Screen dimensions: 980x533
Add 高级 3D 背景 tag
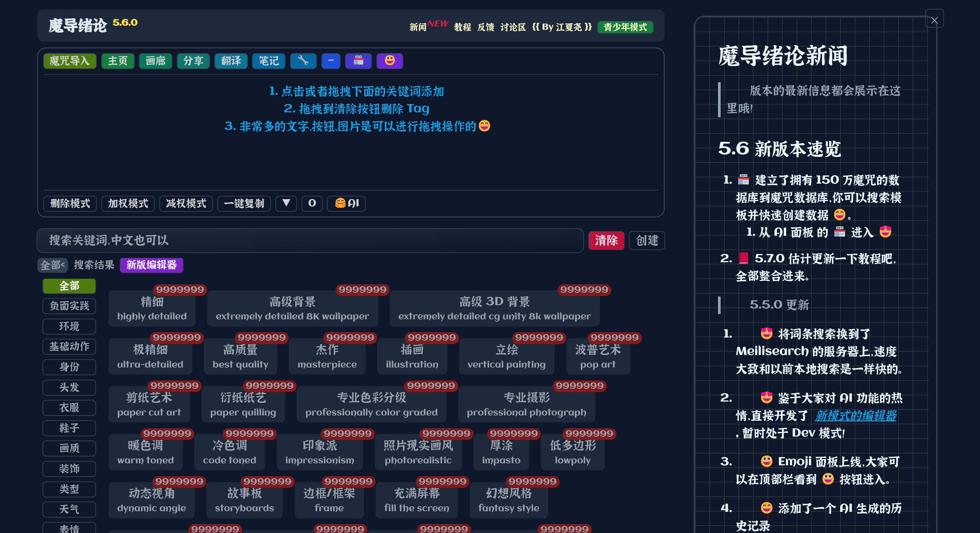coord(495,308)
